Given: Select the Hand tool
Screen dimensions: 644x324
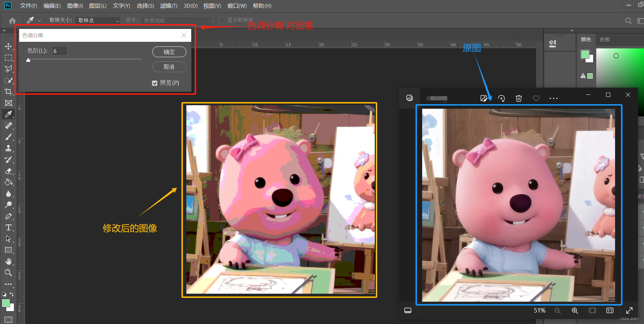Looking at the screenshot, I should coord(8,261).
